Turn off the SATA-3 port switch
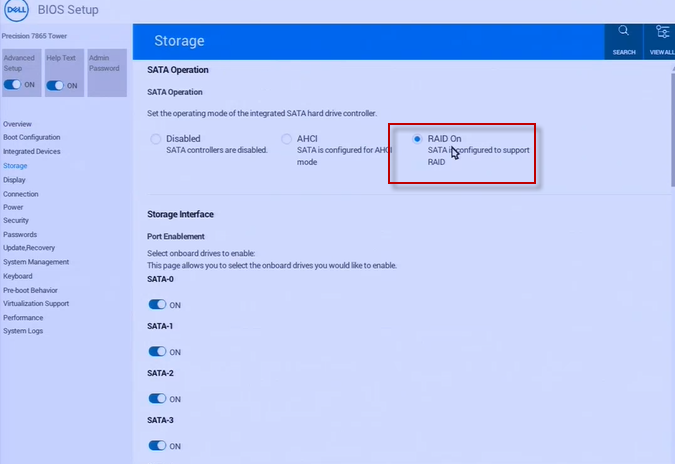 [157, 445]
